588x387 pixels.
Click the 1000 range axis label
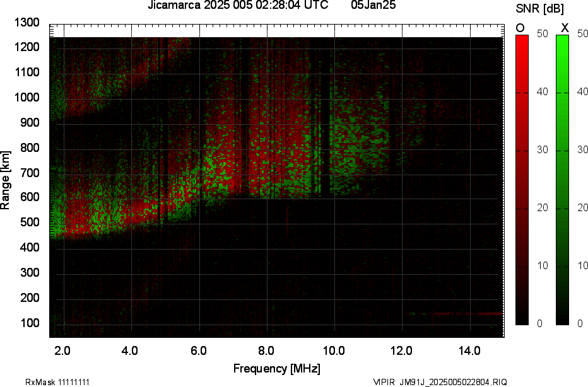[26, 98]
